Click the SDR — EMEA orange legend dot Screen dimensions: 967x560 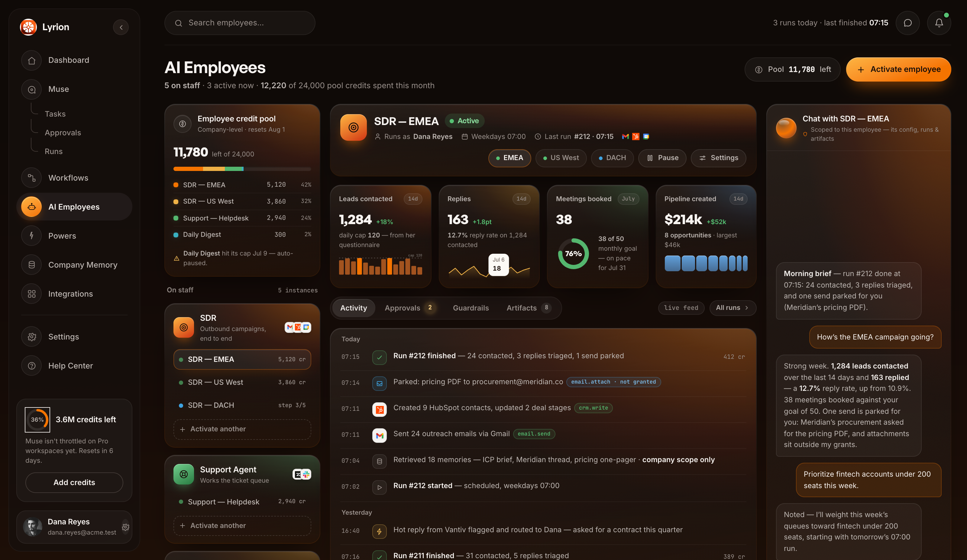pyautogui.click(x=176, y=185)
